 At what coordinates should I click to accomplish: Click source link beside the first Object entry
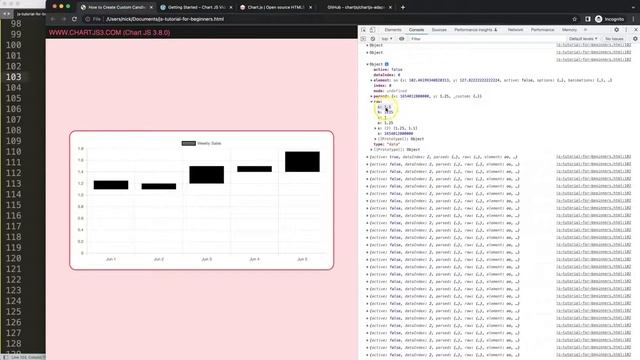pos(593,45)
